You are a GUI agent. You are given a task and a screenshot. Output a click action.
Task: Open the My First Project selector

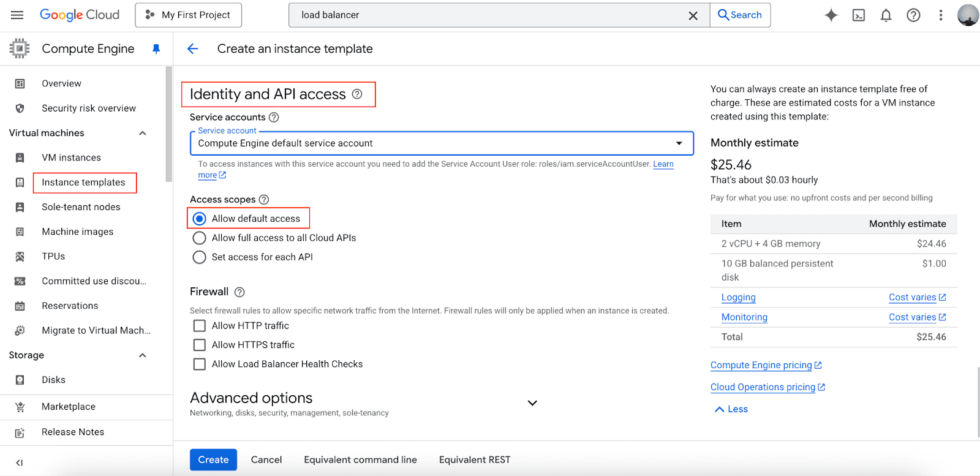point(189,15)
